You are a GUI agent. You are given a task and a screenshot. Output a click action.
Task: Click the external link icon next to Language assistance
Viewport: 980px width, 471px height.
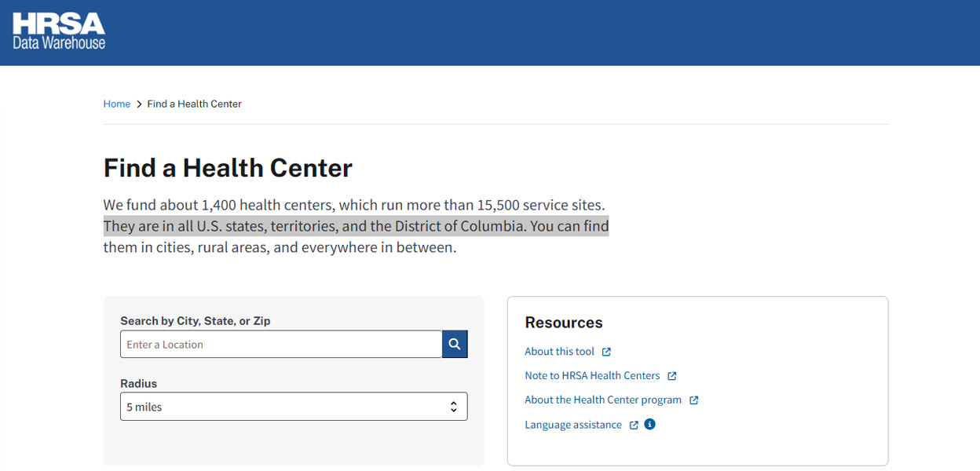(x=633, y=424)
